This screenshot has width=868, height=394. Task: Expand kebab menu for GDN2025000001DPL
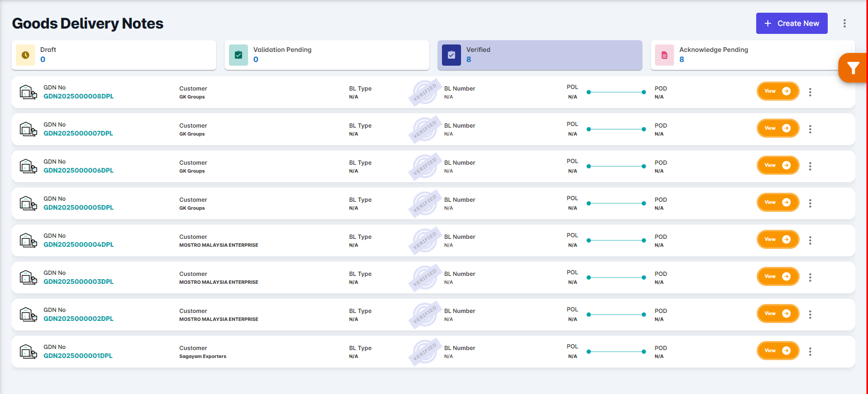click(810, 352)
